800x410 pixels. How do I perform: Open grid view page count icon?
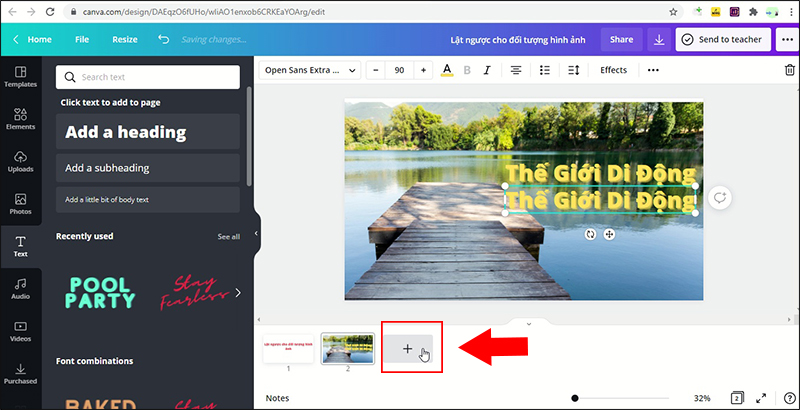pyautogui.click(x=737, y=398)
